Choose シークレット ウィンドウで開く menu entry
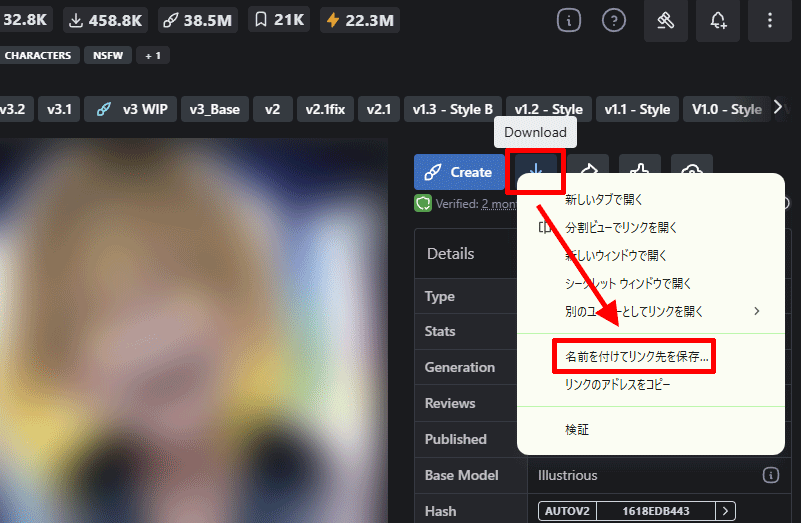This screenshot has width=801, height=523. point(650,283)
